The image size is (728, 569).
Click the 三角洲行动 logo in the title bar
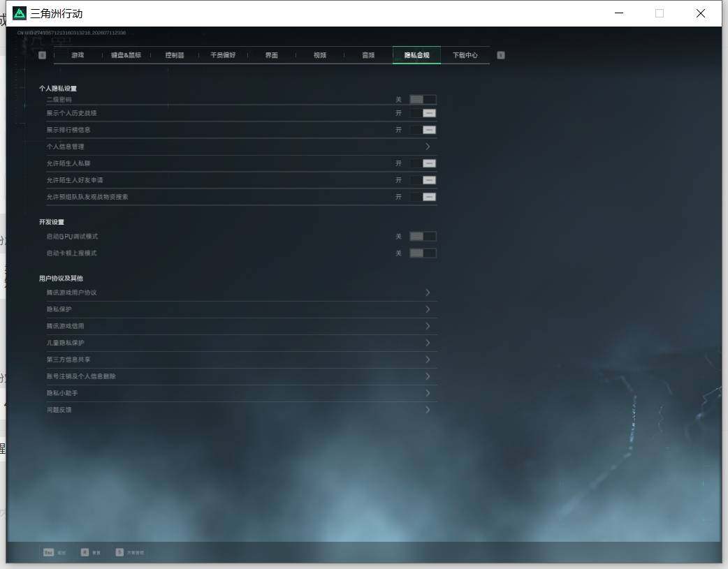tap(20, 13)
